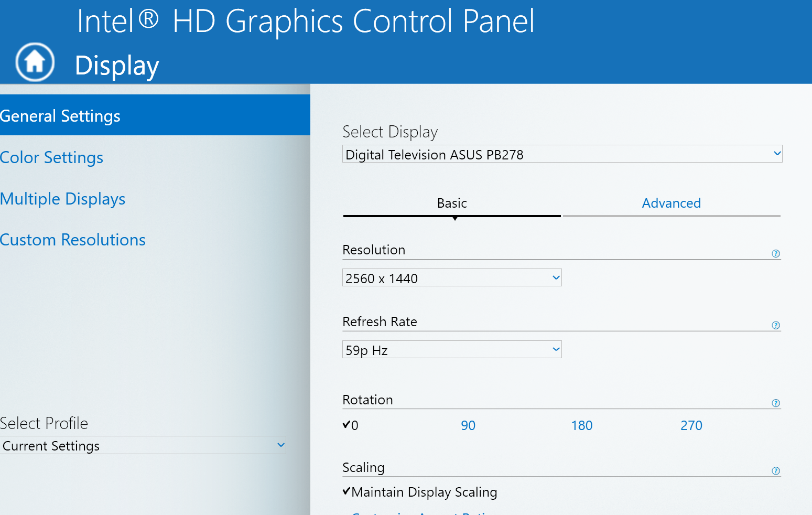The image size is (812, 515).
Task: Set rotation to 270 degrees
Action: pos(691,425)
